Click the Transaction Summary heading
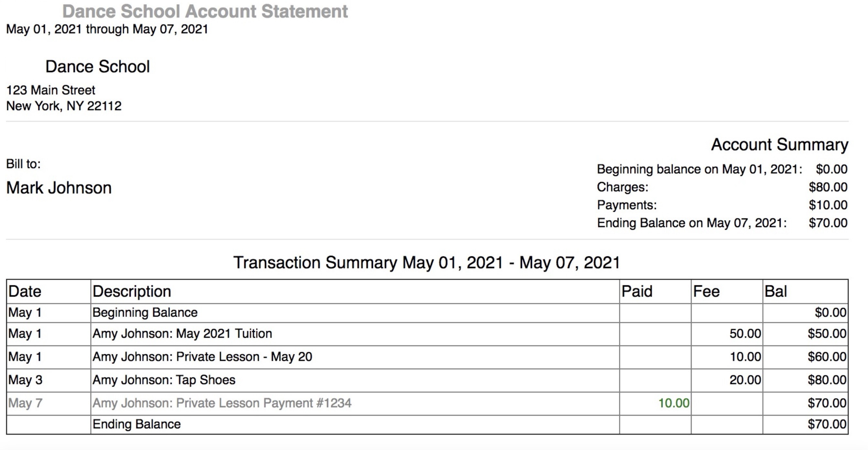This screenshot has height=450, width=868. tap(427, 263)
